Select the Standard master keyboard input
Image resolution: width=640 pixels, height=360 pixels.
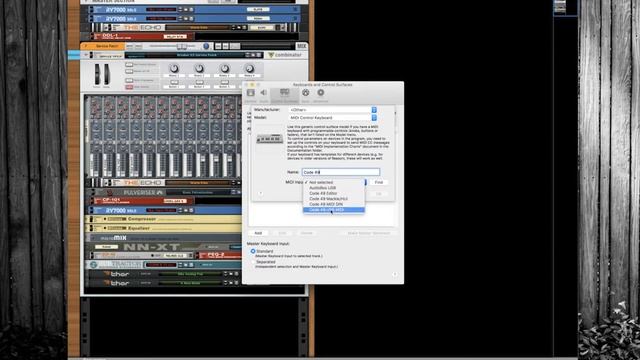click(x=253, y=251)
